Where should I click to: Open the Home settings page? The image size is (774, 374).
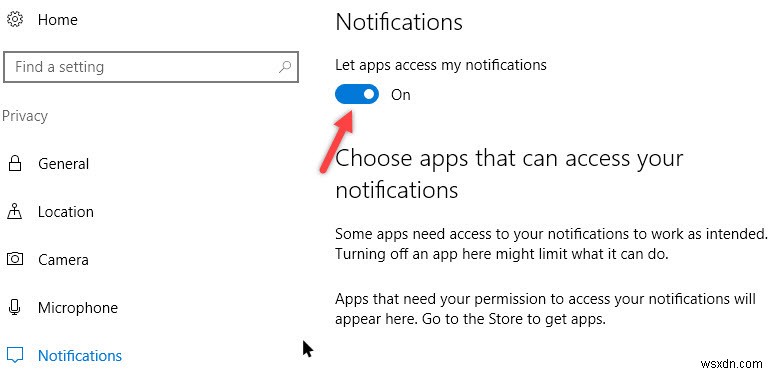pyautogui.click(x=58, y=20)
